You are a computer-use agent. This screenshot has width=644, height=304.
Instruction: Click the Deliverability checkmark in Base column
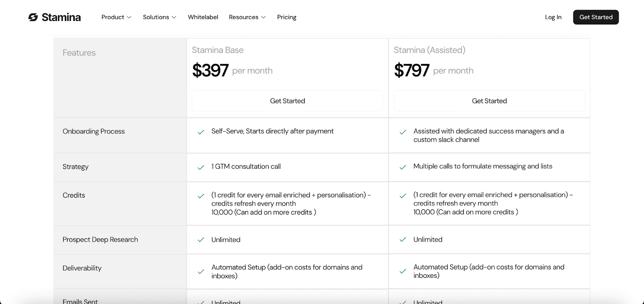pos(201,272)
